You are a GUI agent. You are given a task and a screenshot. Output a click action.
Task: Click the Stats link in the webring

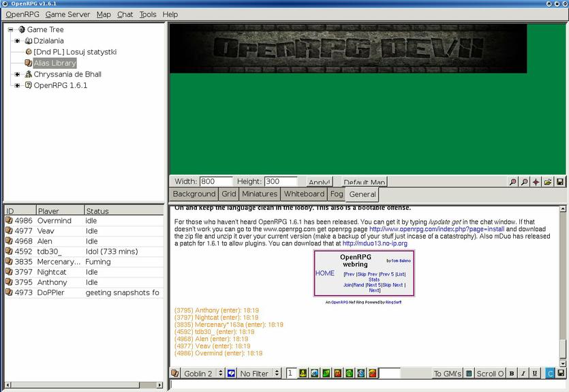pyautogui.click(x=374, y=280)
